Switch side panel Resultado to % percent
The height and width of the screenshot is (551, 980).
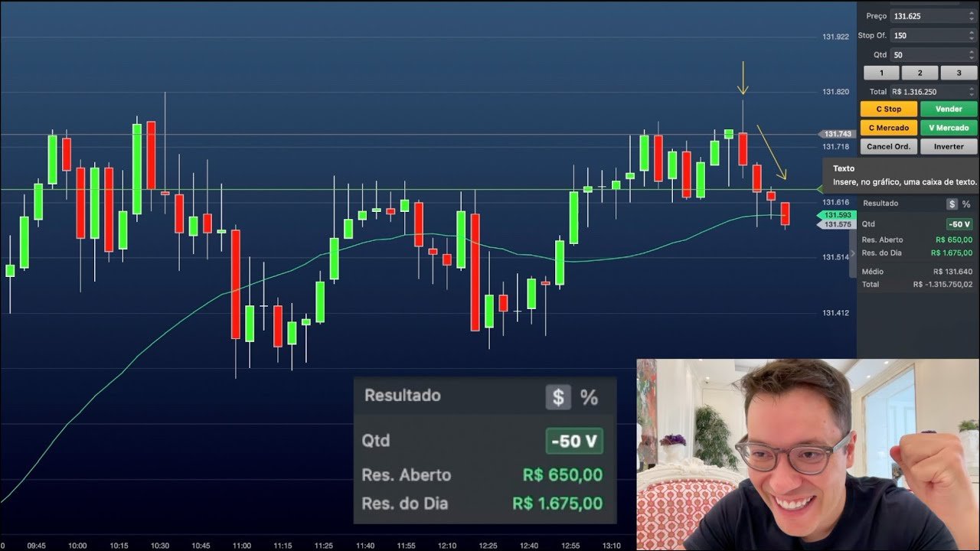tap(966, 204)
